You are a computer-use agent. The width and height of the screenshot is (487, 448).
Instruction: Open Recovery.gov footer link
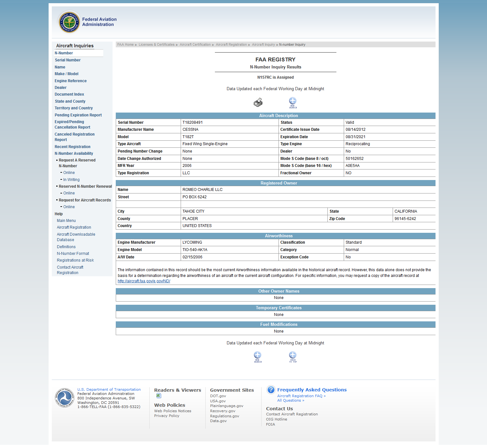click(x=223, y=411)
